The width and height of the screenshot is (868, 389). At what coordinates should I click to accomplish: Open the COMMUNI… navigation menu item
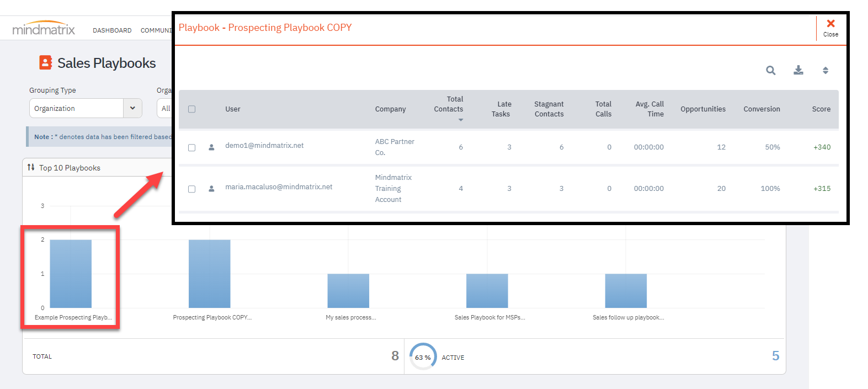tap(156, 30)
